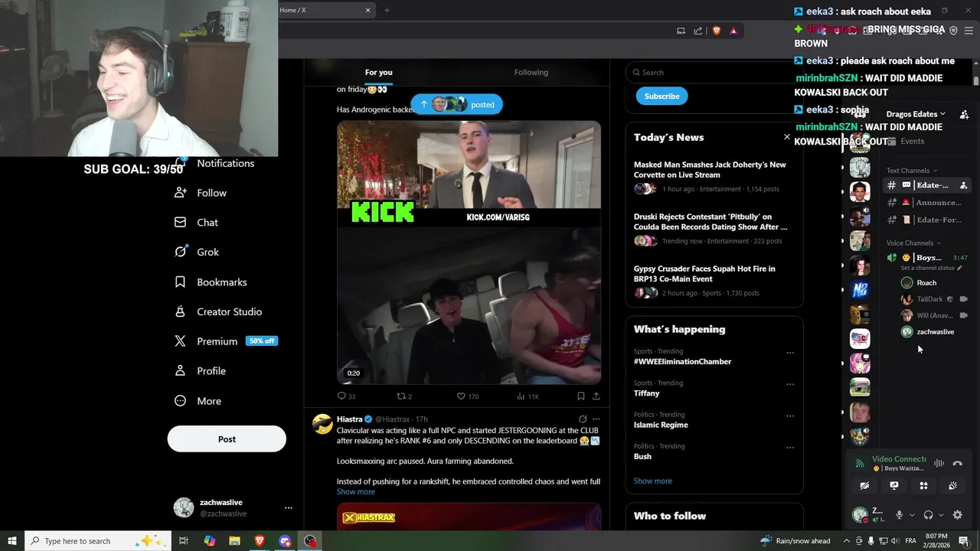Open Chat in X sidebar
This screenshot has height=551, width=980.
click(x=197, y=222)
